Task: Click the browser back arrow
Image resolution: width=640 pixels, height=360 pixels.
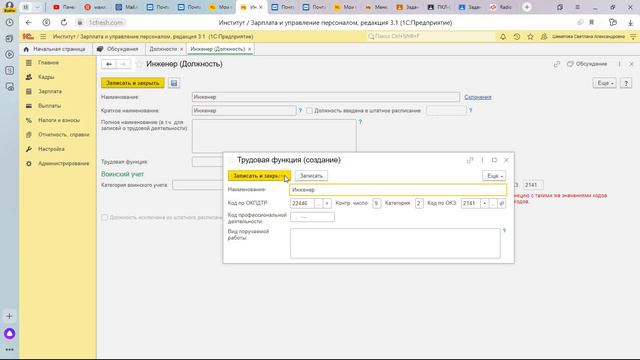Action: pos(28,22)
